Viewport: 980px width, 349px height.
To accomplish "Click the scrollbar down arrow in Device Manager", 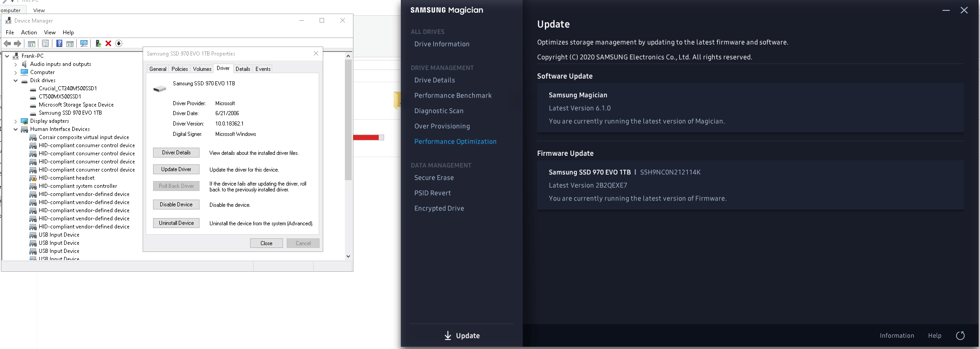I will (x=348, y=256).
